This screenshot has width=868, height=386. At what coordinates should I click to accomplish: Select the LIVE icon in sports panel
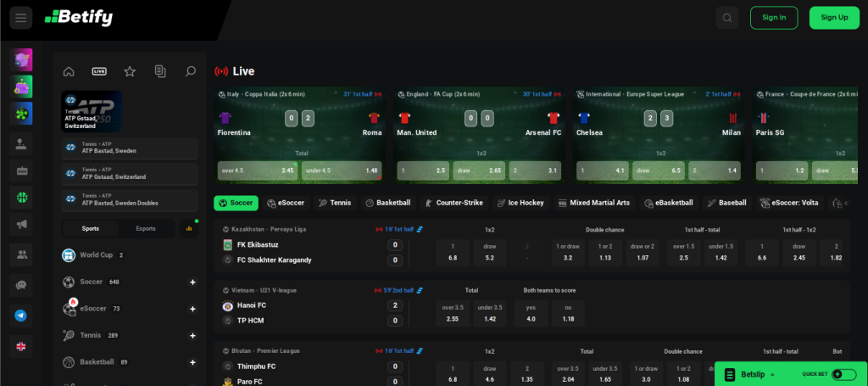point(99,71)
